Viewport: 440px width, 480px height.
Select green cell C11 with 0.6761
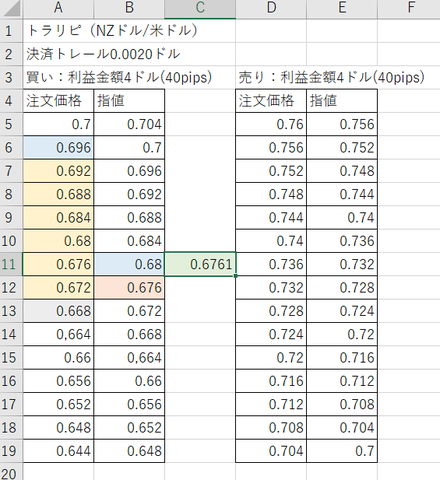[x=200, y=264]
